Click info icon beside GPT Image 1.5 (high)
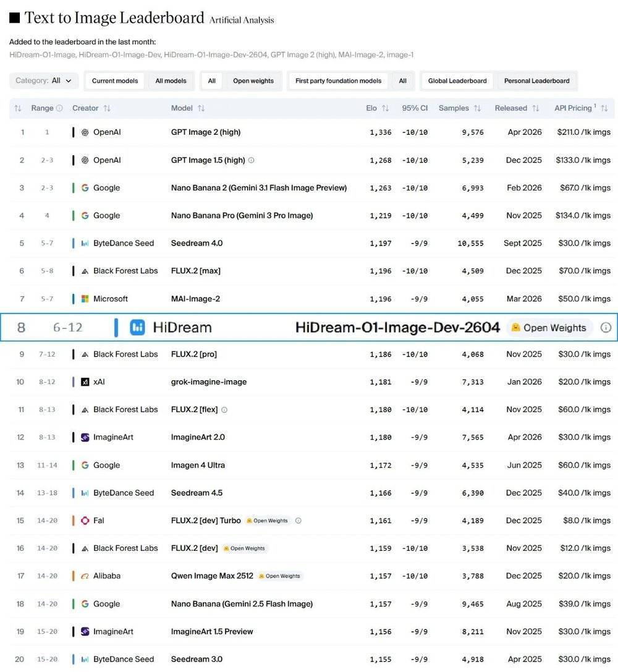 click(x=252, y=160)
